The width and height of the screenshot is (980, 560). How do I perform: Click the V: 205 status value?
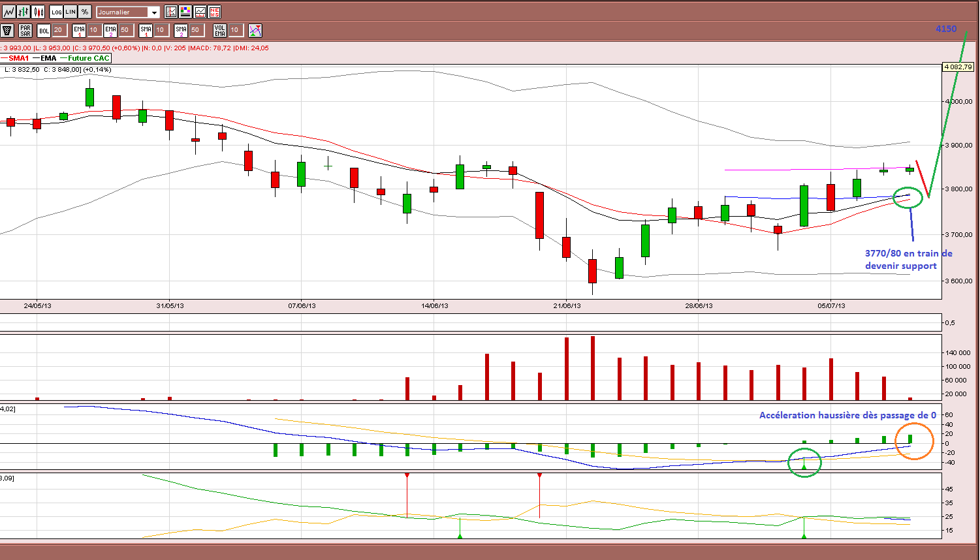click(x=176, y=48)
